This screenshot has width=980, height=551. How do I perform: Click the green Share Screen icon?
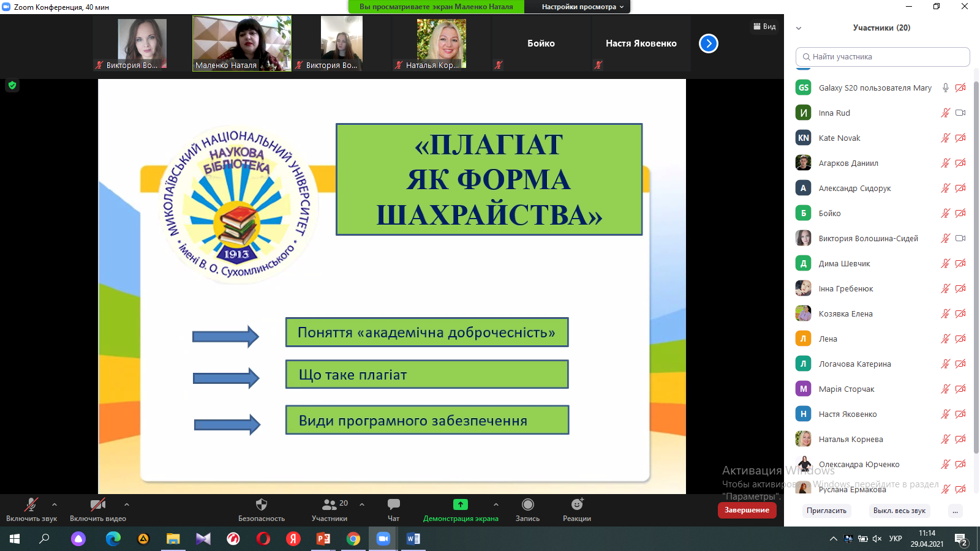click(460, 505)
